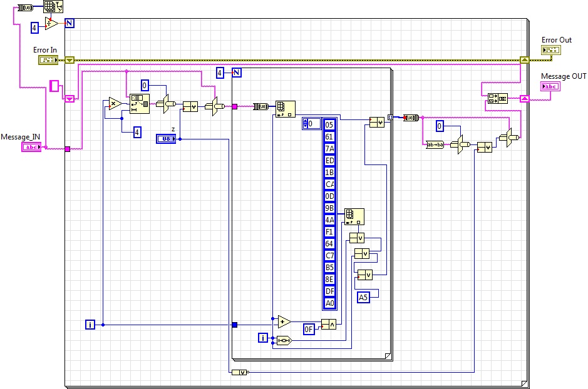
Task: Select the ED element in array constant
Action: pyautogui.click(x=329, y=160)
